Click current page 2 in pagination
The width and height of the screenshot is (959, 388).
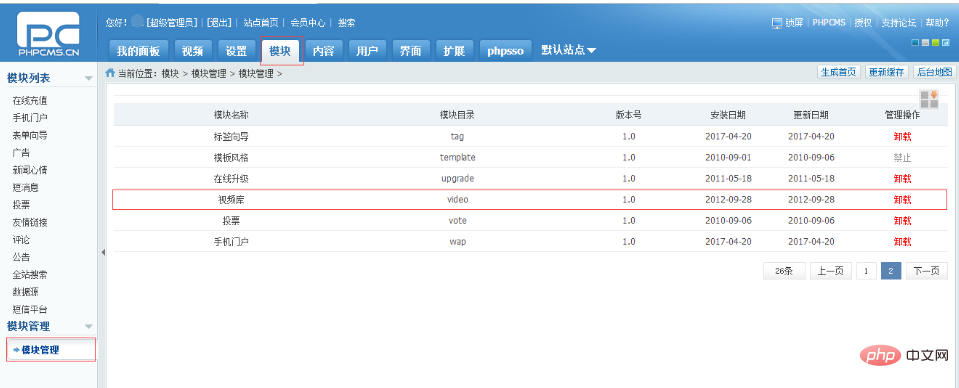coord(891,271)
